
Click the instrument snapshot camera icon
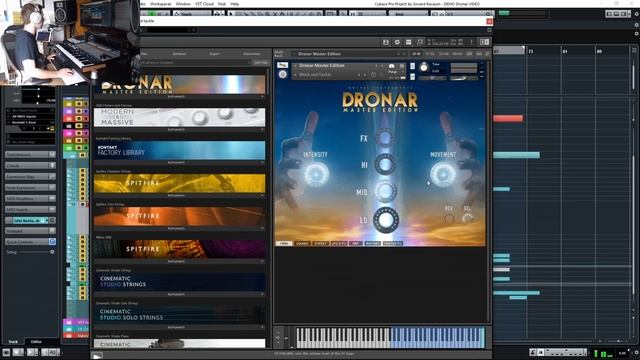[x=392, y=66]
